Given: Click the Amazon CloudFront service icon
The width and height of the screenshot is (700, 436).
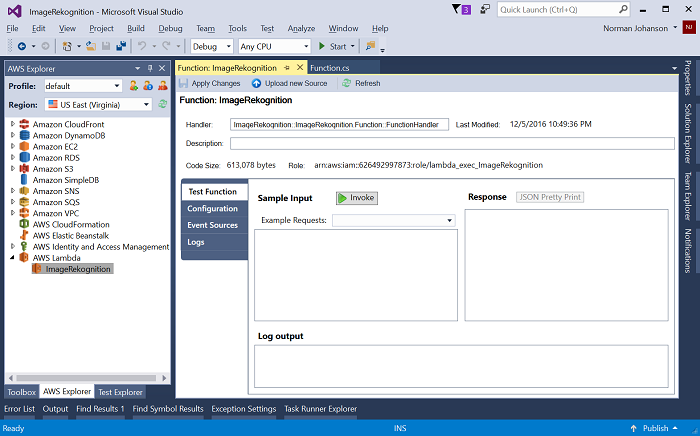Looking at the screenshot, I should (x=25, y=124).
